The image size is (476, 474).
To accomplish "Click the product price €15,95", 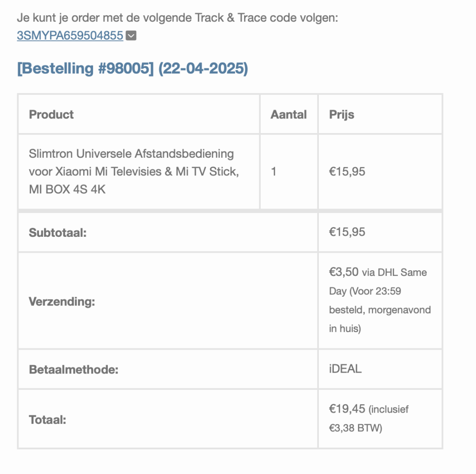I will (347, 172).
